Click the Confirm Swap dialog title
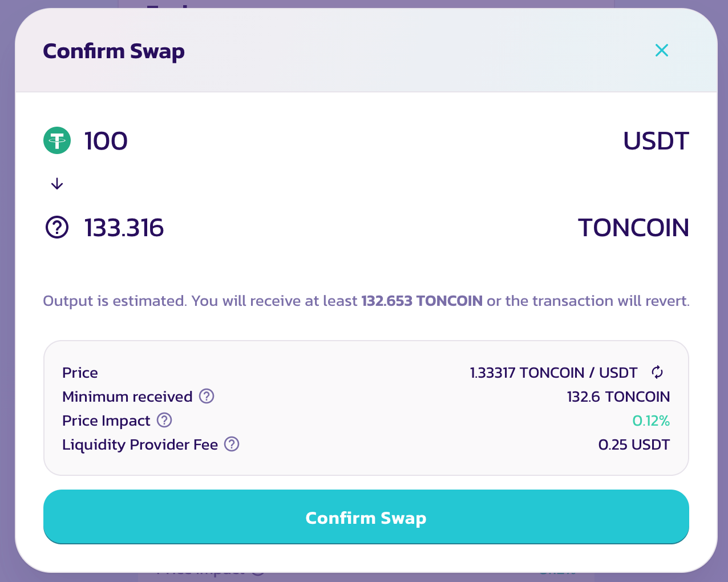Screen dimensions: 728x582 click(114, 51)
